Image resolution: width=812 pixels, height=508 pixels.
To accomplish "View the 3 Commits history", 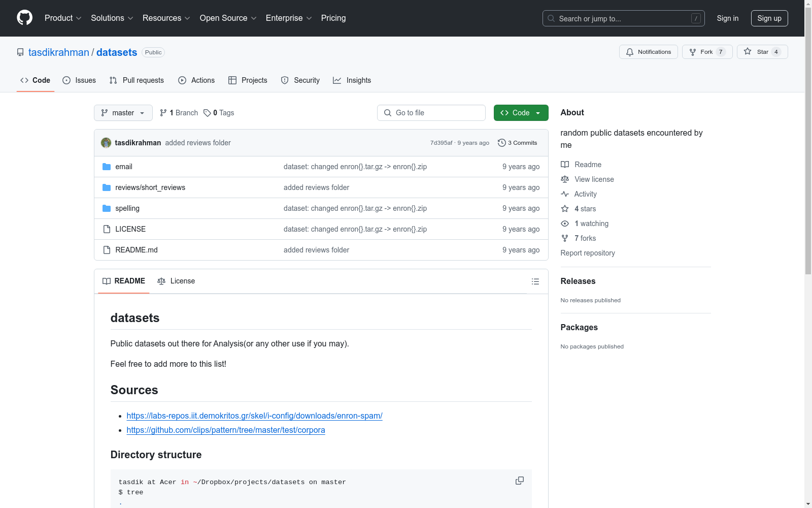I will (x=518, y=143).
